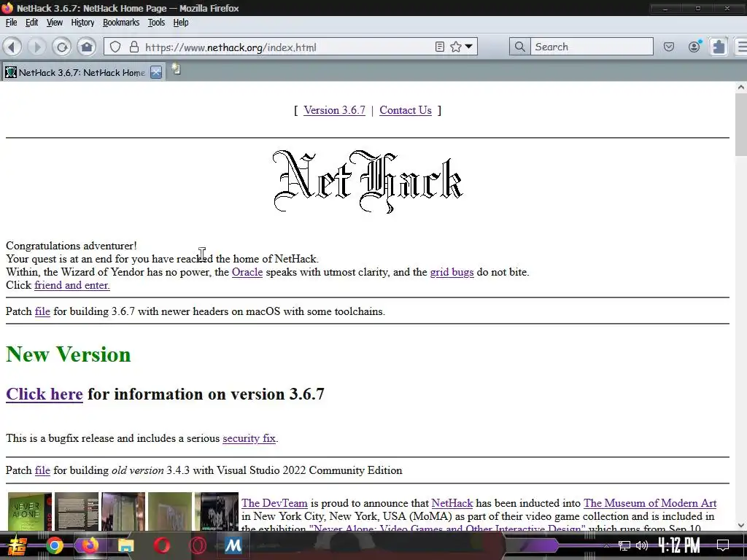Open the second MoMA photo thumbnail

pyautogui.click(x=76, y=511)
